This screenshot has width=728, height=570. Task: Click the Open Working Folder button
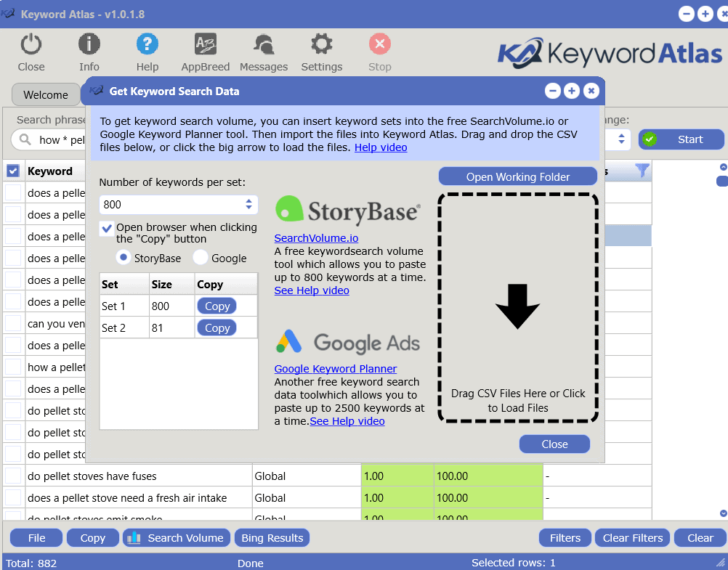coord(517,176)
